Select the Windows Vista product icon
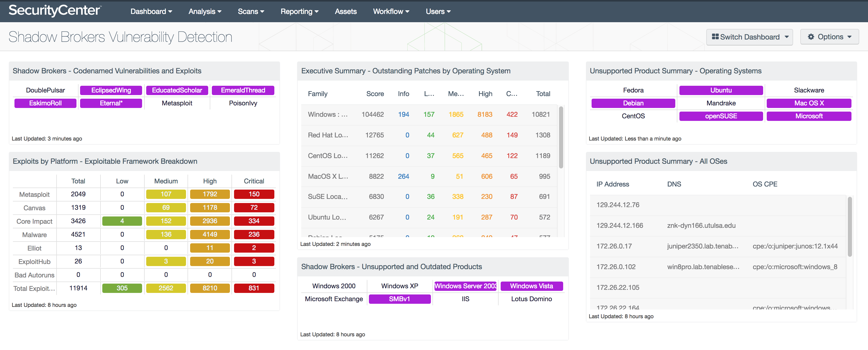868x350 pixels. (532, 285)
